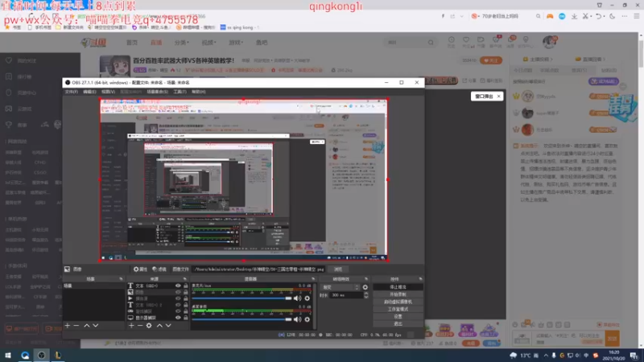Move scene up with arrow icon
The width and height of the screenshot is (644, 362).
tap(87, 326)
